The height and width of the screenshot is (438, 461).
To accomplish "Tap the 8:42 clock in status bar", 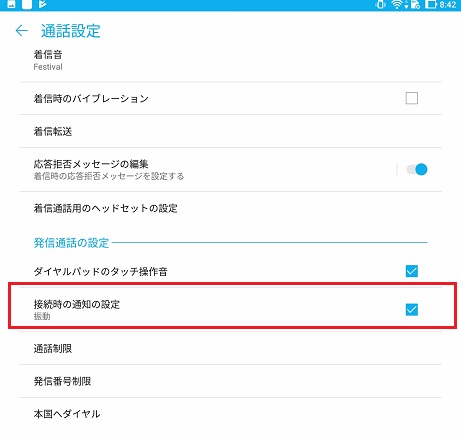I will pyautogui.click(x=448, y=5).
